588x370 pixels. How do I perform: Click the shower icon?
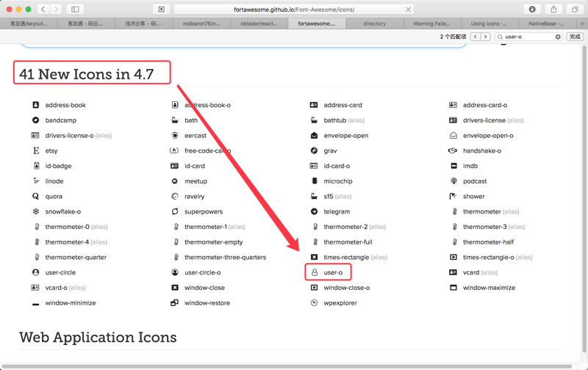tap(453, 197)
